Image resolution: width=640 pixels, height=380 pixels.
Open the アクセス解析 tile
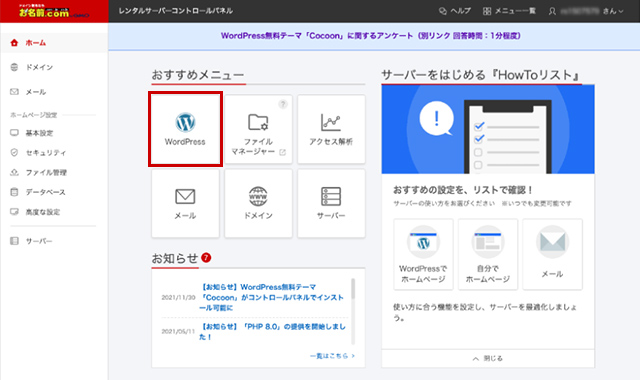click(331, 129)
